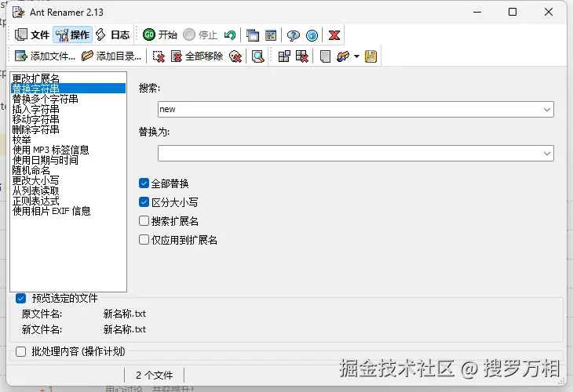
Task: Click the remove from batch squares icon with red X
Action: [302, 56]
